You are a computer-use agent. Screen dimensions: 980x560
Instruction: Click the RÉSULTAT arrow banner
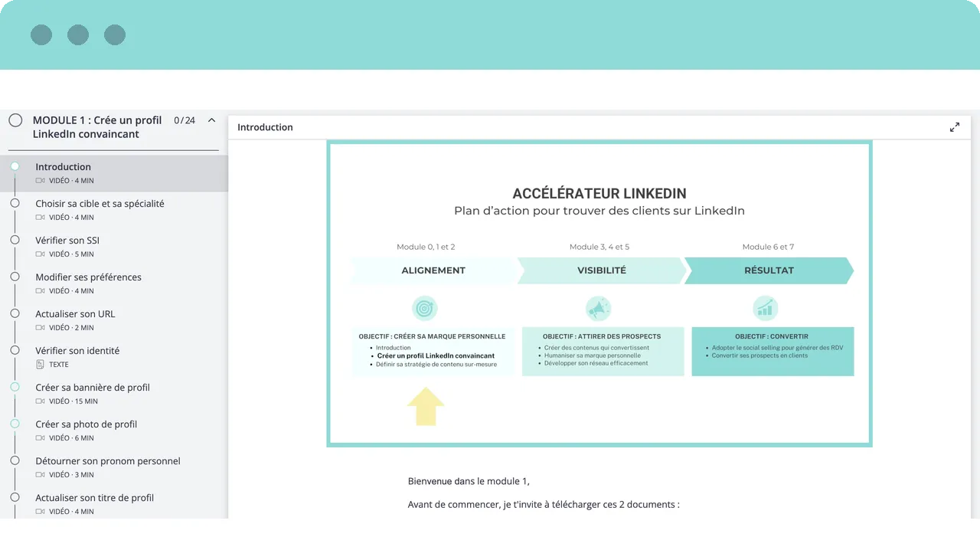(769, 270)
